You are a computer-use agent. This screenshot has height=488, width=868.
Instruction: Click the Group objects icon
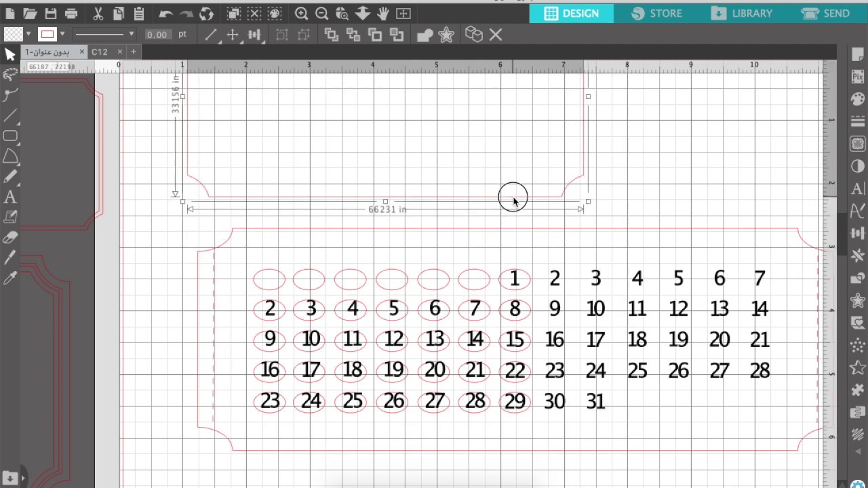coord(282,35)
